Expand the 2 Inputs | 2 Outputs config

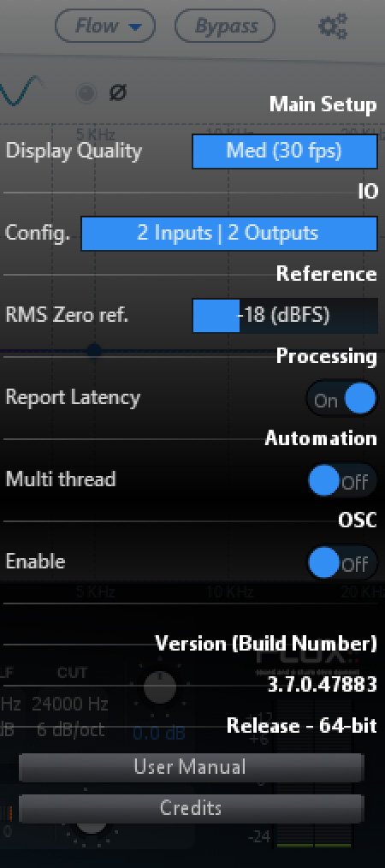click(229, 233)
